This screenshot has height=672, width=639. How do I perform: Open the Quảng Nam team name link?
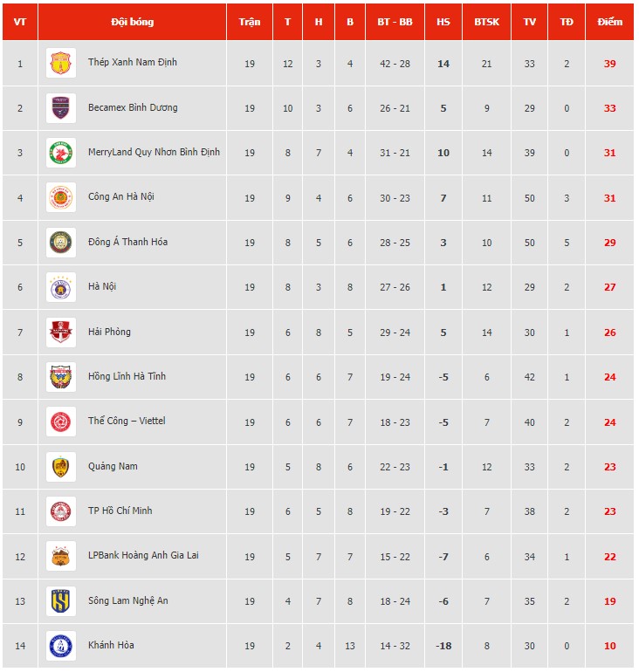(113, 466)
